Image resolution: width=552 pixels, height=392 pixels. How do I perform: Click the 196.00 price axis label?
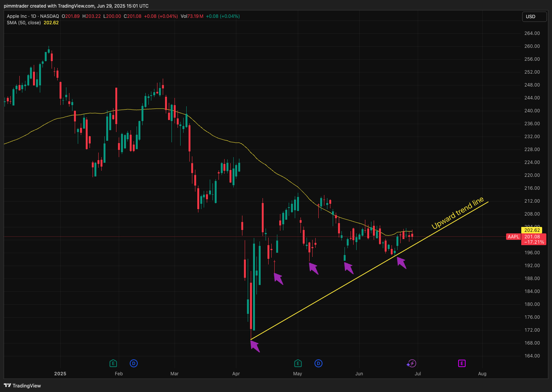[x=532, y=253]
